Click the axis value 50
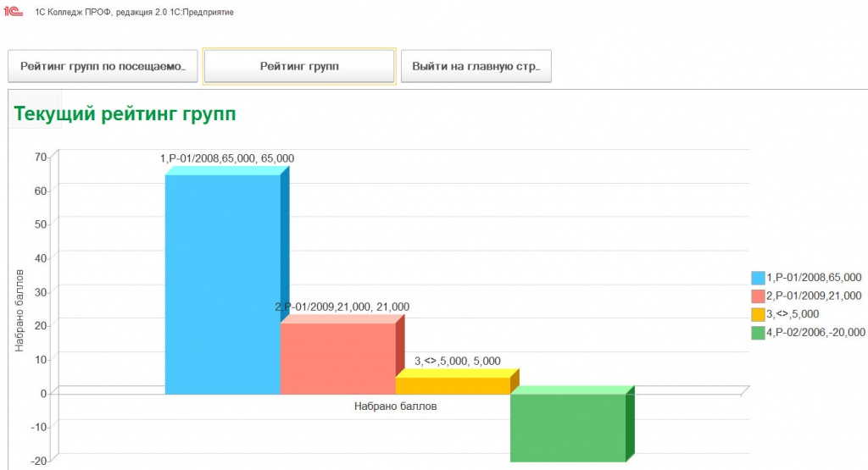 click(x=41, y=224)
